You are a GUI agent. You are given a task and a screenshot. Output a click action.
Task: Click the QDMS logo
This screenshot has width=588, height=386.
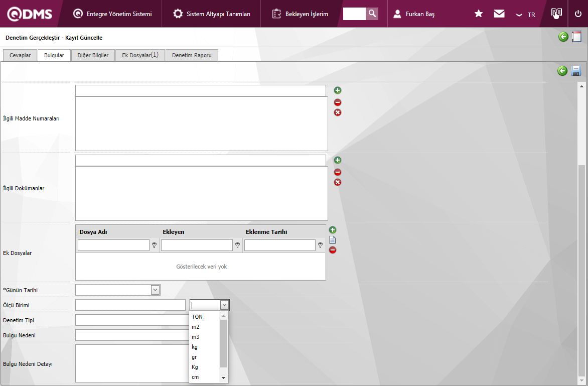pyautogui.click(x=30, y=14)
